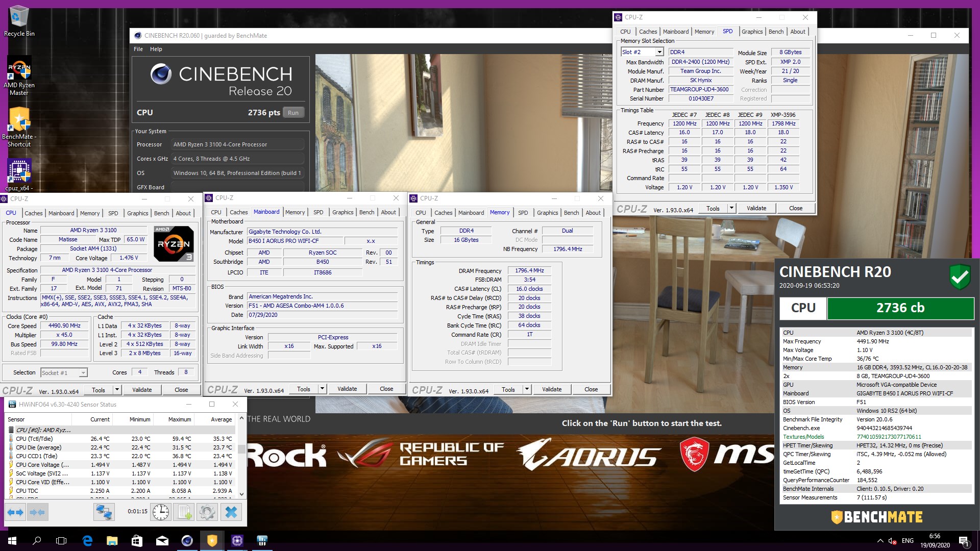Open Graphics tab in CPU-Z Mainboard window

[x=342, y=212]
